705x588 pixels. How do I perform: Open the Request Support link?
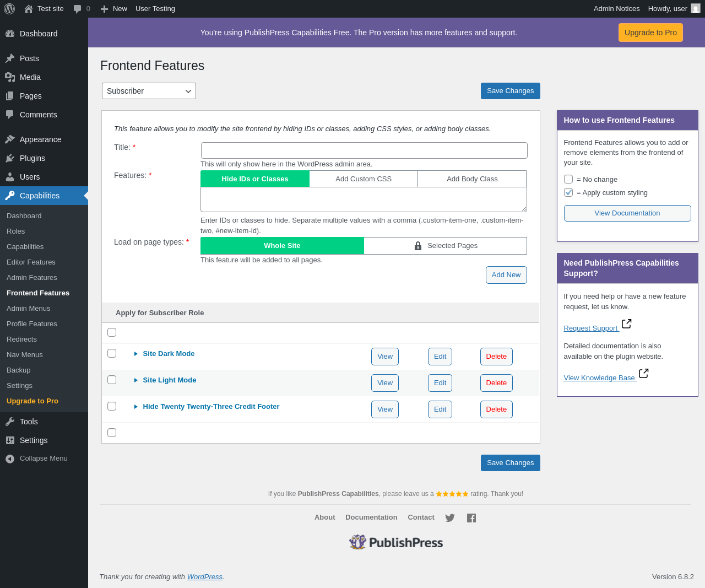[591, 328]
